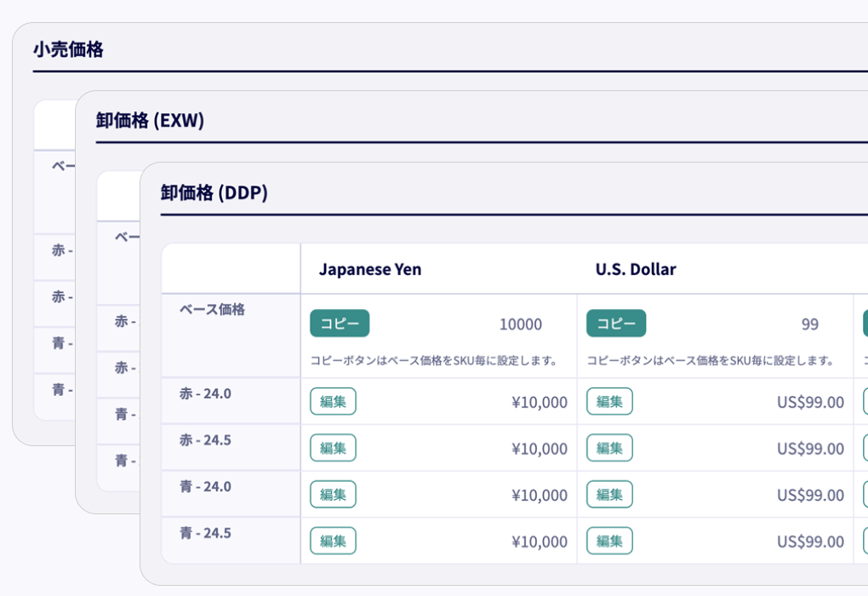
Task: Select the 赤 - 24.0 SKU row label
Action: (205, 393)
